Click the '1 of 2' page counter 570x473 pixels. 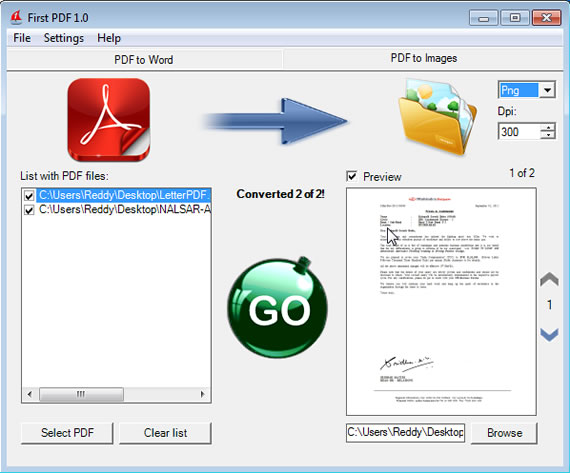tap(522, 173)
